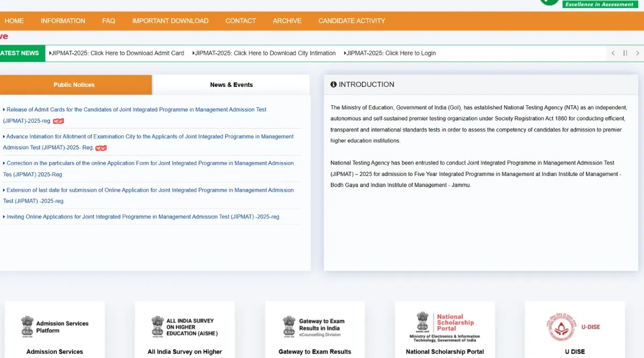Open Release of Admit Cards notice
644x358 pixels.
point(136,109)
